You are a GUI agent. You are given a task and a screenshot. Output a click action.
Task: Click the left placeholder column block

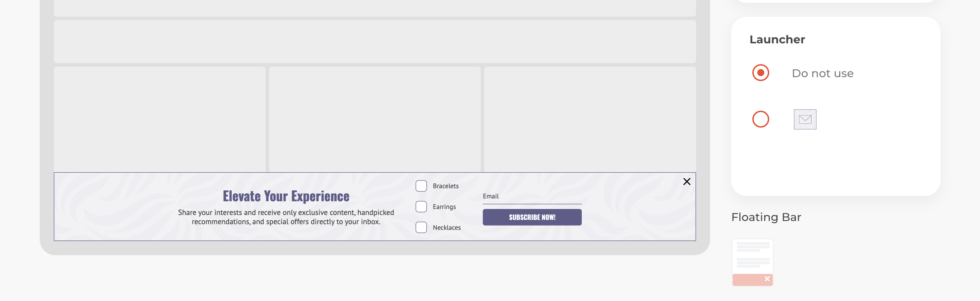160,119
